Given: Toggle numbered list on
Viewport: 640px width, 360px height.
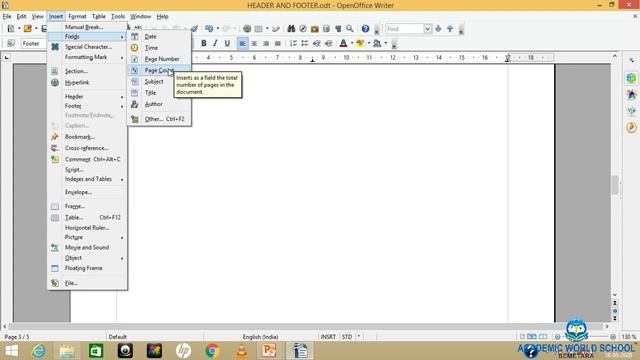Looking at the screenshot, I should [x=293, y=43].
